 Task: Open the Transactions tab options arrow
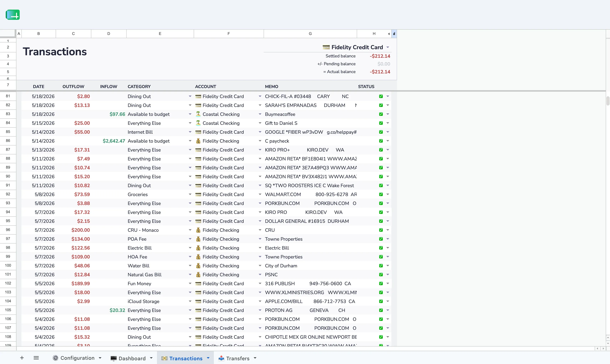tap(208, 358)
